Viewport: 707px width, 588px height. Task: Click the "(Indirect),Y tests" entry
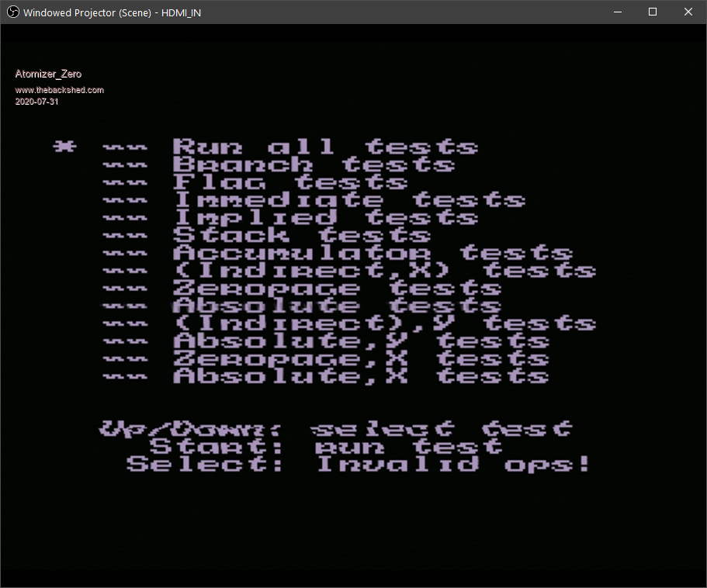(383, 323)
